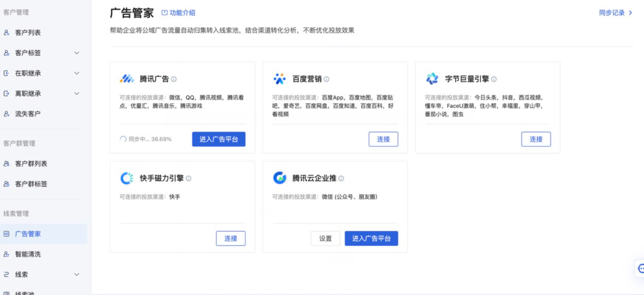Viewport: 644px width, 295px height.
Task: Select 智能清洗 menu item
Action: (44, 254)
